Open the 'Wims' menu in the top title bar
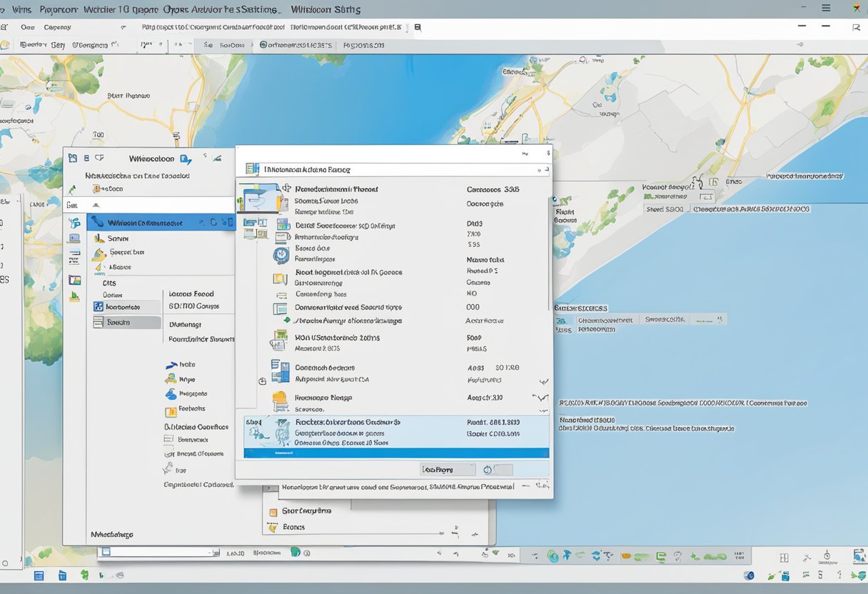868x594 pixels. tap(21, 9)
